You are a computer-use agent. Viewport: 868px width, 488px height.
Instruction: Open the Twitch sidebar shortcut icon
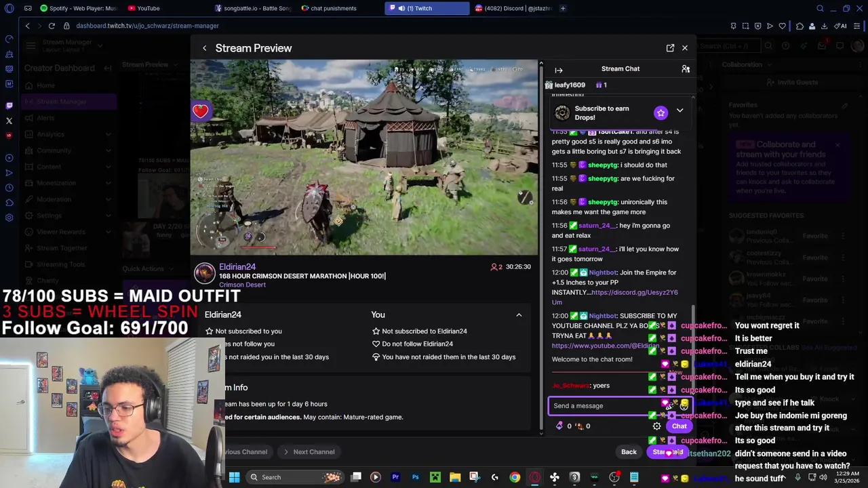pos(9,106)
